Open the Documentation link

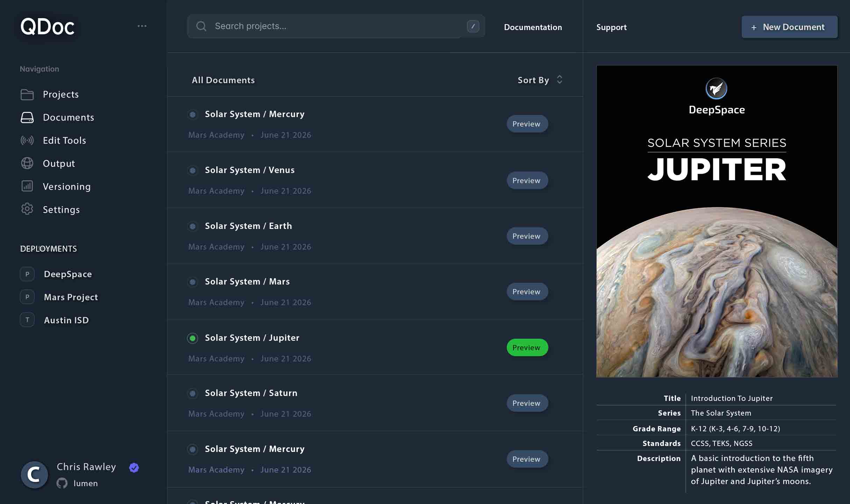pyautogui.click(x=533, y=27)
